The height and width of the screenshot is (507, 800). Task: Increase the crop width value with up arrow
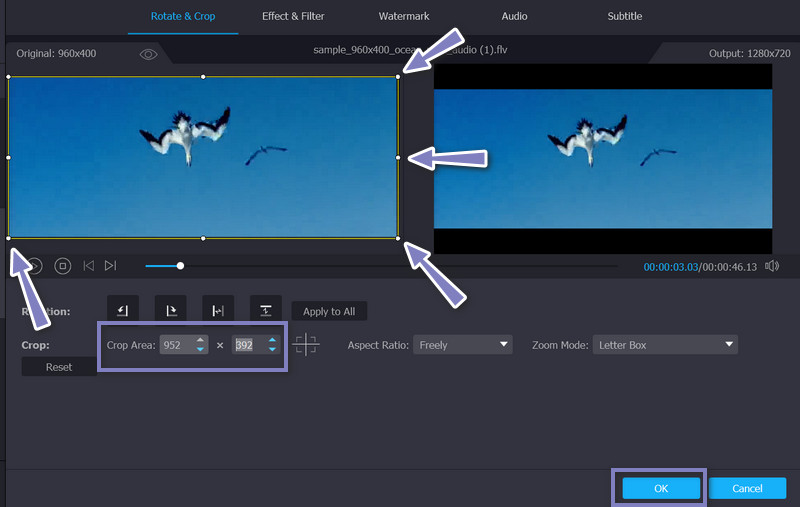click(x=201, y=340)
